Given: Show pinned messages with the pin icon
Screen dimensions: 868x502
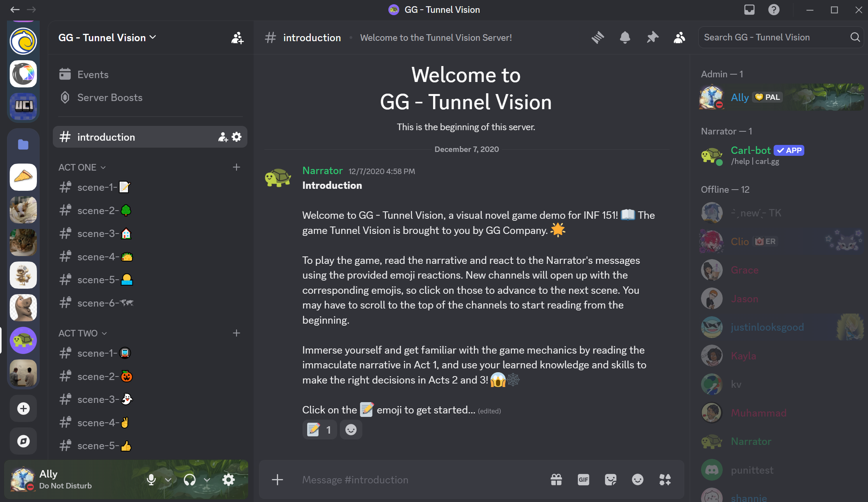Looking at the screenshot, I should coord(652,38).
